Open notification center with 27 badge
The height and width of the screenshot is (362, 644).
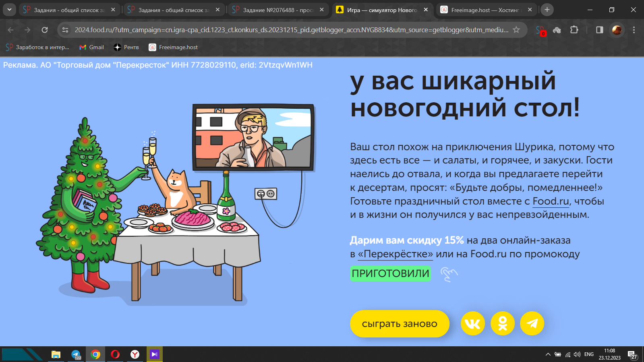pyautogui.click(x=632, y=355)
